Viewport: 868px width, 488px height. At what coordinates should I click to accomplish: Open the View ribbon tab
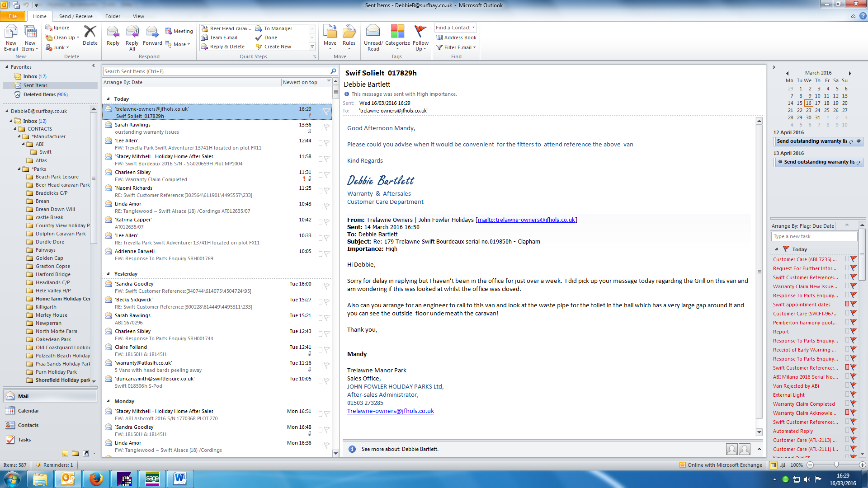138,16
